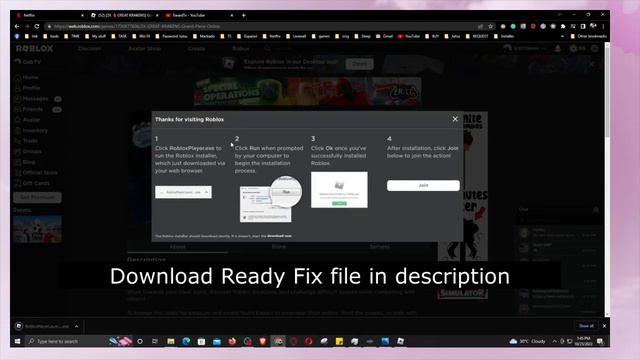Screen dimensions: 640x360
Task: Show hidden system tray icons
Action: tap(554, 341)
